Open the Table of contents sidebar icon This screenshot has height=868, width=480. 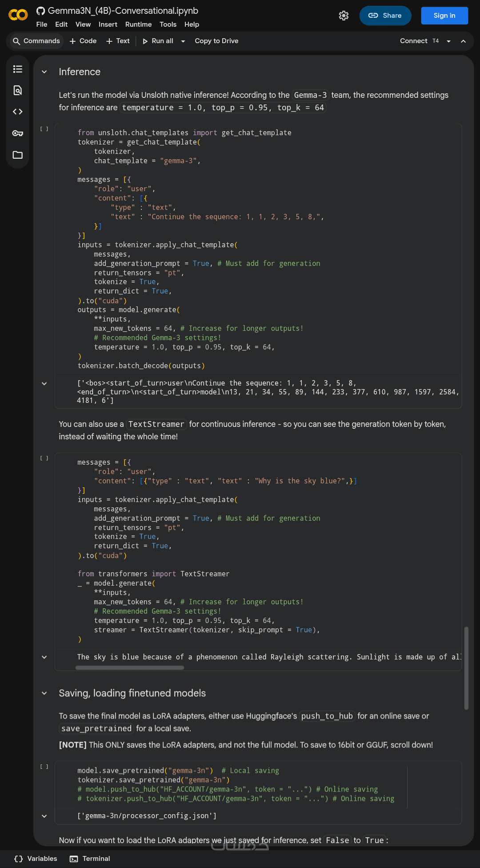point(18,69)
